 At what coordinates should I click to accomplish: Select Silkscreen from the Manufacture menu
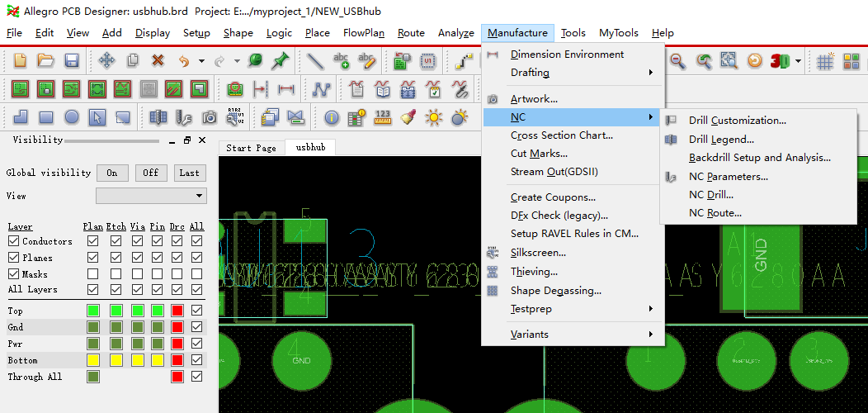click(x=538, y=253)
